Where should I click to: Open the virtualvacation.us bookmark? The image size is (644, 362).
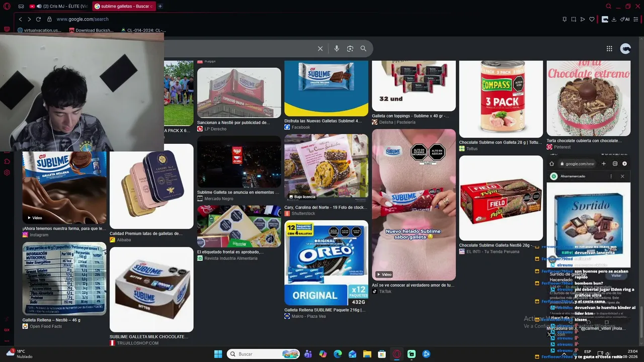tap(39, 30)
